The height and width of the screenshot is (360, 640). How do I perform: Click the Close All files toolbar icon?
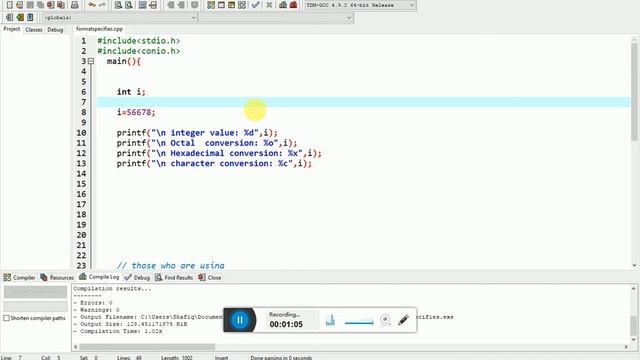pyautogui.click(x=61, y=5)
